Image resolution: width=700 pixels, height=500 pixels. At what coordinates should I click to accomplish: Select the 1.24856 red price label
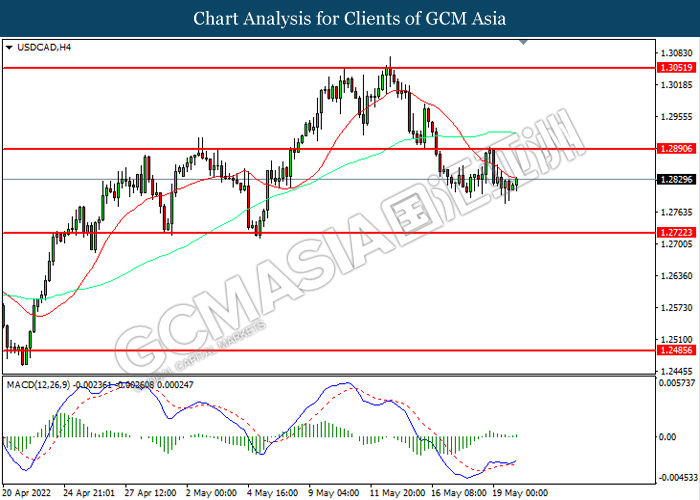[x=676, y=350]
